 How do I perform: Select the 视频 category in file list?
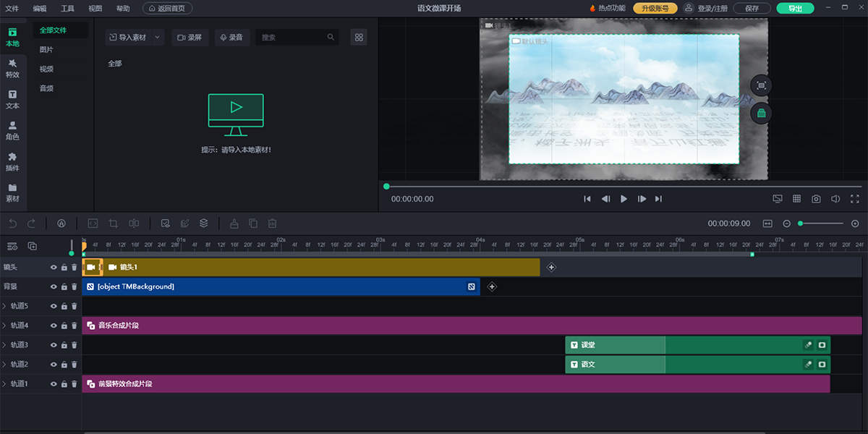click(x=46, y=69)
